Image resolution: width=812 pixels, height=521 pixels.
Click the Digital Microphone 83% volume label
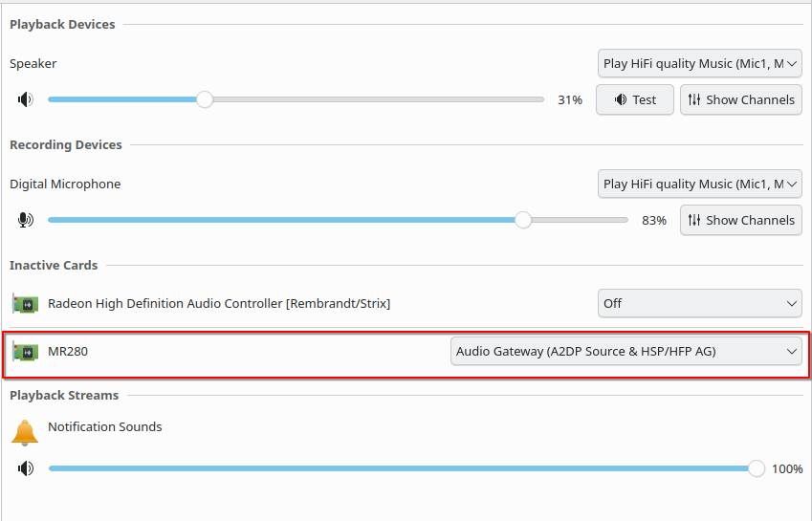pyautogui.click(x=654, y=220)
